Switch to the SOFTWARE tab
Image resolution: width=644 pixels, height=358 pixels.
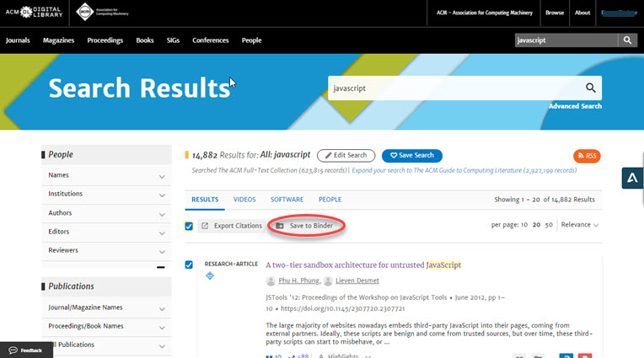click(287, 200)
